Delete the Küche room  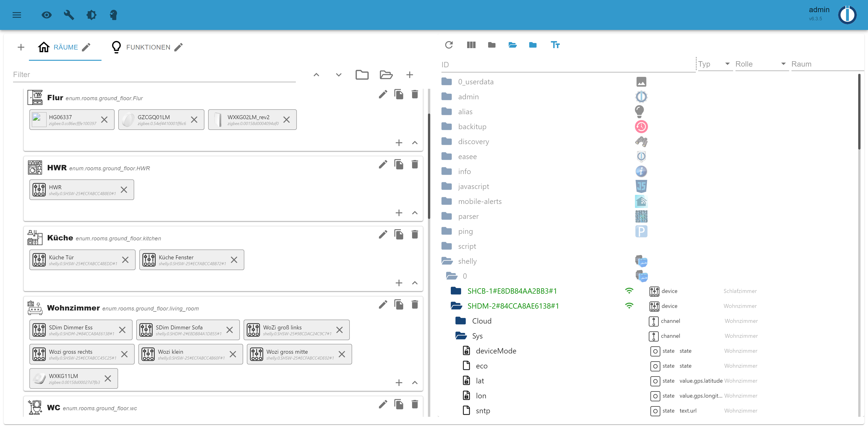[x=414, y=234]
